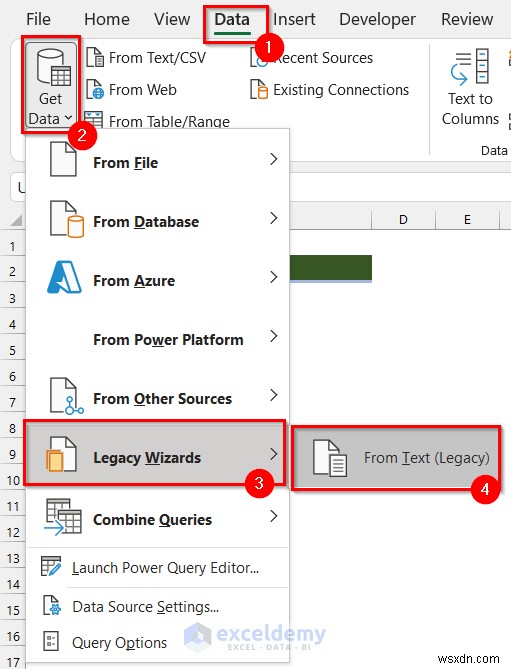Open the Review tab

pyautogui.click(x=467, y=19)
